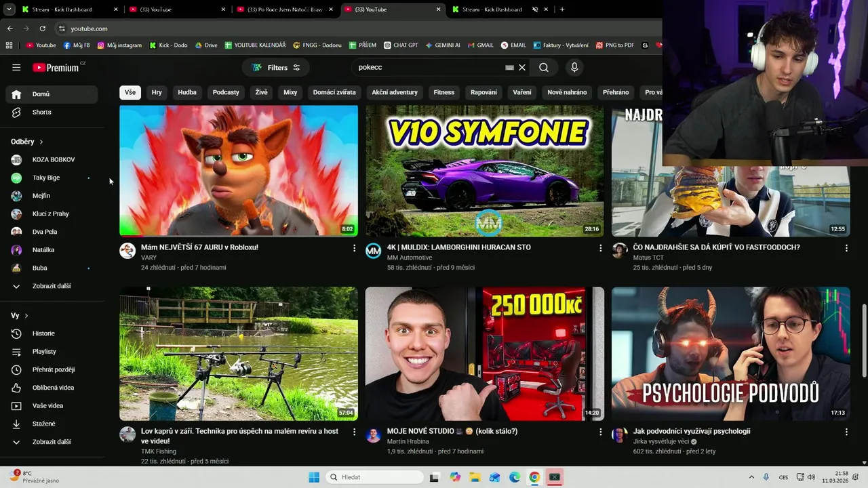Open more options for MOJE NOVÉ STUDIO video
Image resolution: width=868 pixels, height=488 pixels.
click(x=600, y=432)
